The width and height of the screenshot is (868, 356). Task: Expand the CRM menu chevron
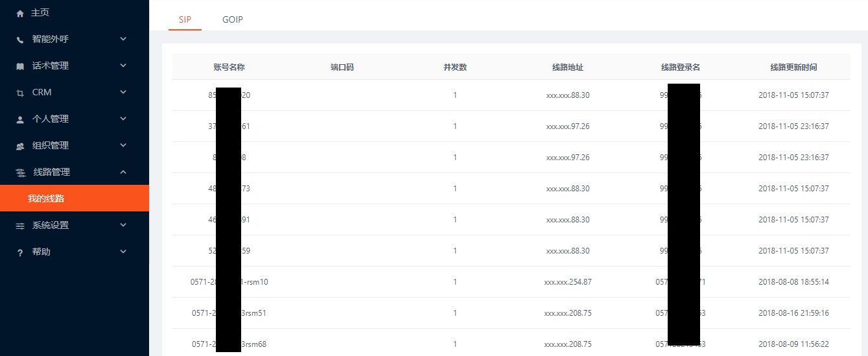click(x=123, y=92)
